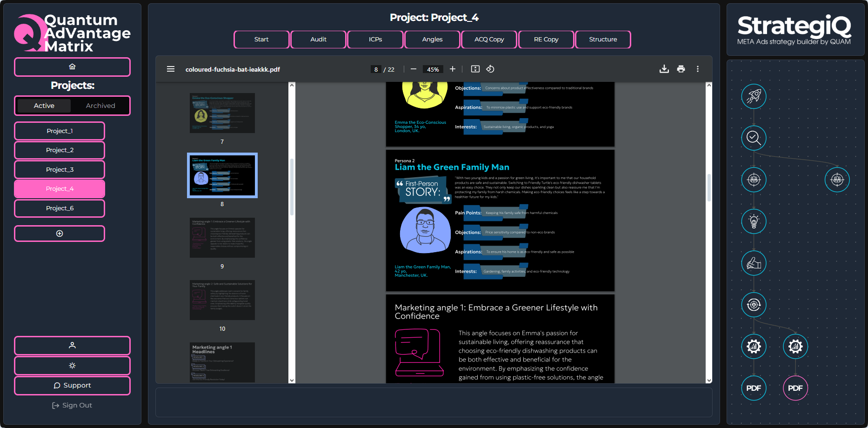Image resolution: width=868 pixels, height=428 pixels.
Task: Toggle the PDF sidebar menu icon
Action: [171, 69]
